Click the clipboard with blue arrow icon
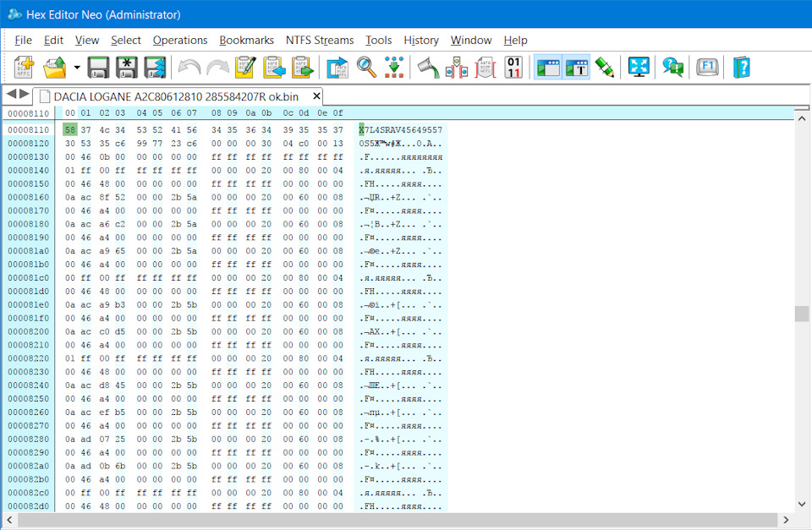Image resolution: width=812 pixels, height=530 pixels. [x=274, y=68]
